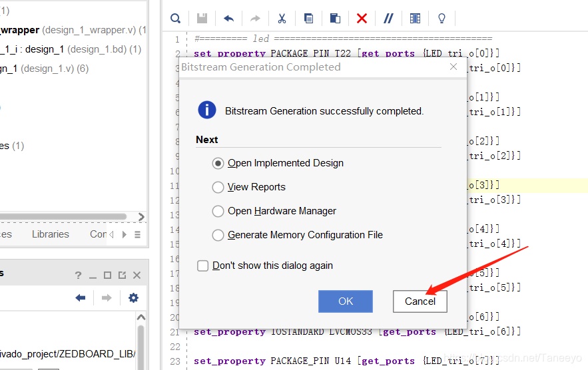588x370 pixels.
Task: Switch to the Libraries tab
Action: [x=50, y=234]
